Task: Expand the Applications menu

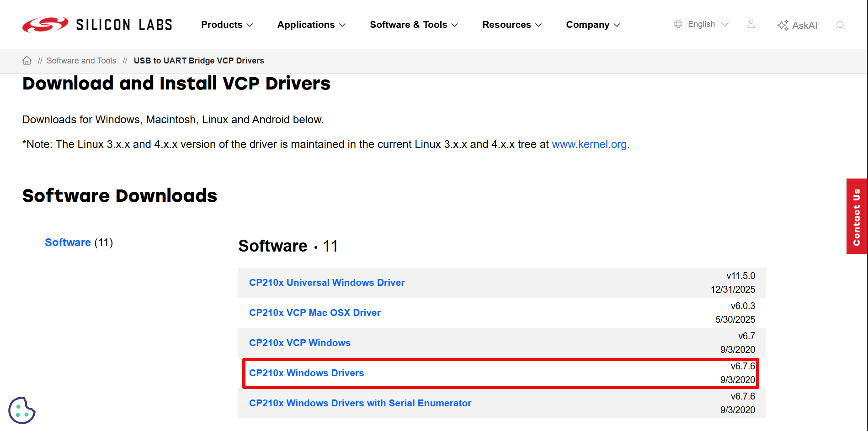Action: coord(311,25)
